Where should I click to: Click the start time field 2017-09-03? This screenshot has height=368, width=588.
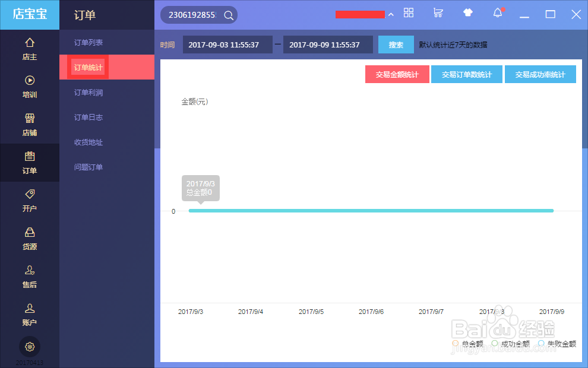[x=227, y=45]
